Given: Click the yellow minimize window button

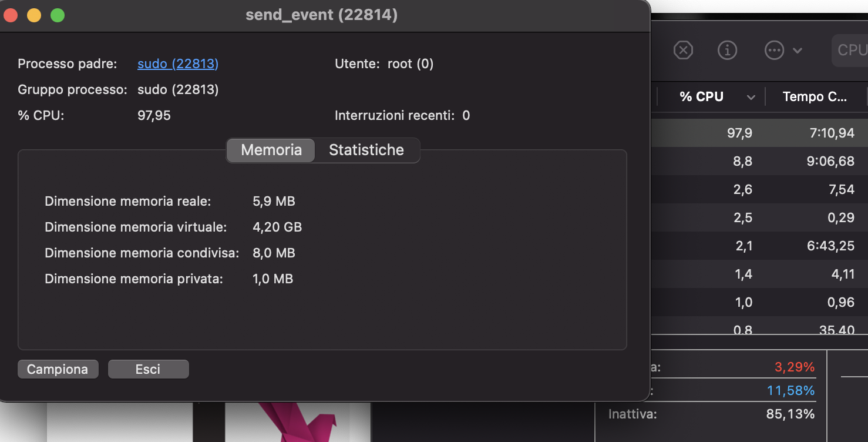Looking at the screenshot, I should point(34,15).
